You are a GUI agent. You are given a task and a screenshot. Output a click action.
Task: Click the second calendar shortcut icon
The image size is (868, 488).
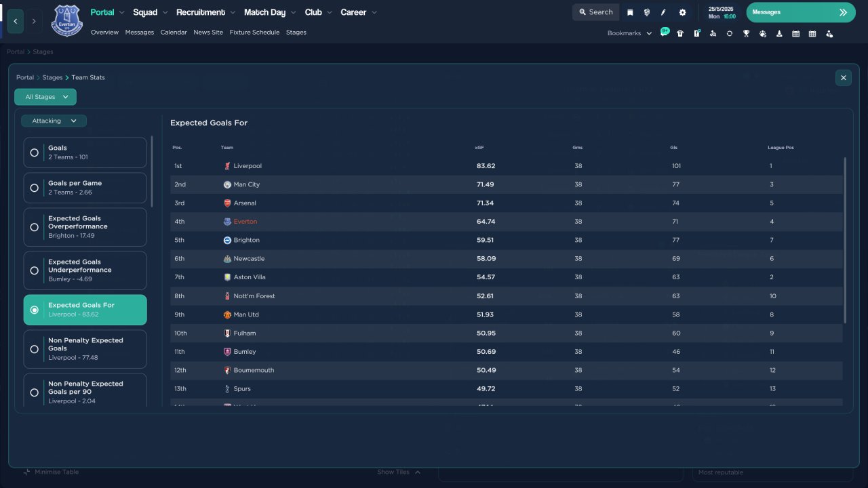(x=812, y=33)
